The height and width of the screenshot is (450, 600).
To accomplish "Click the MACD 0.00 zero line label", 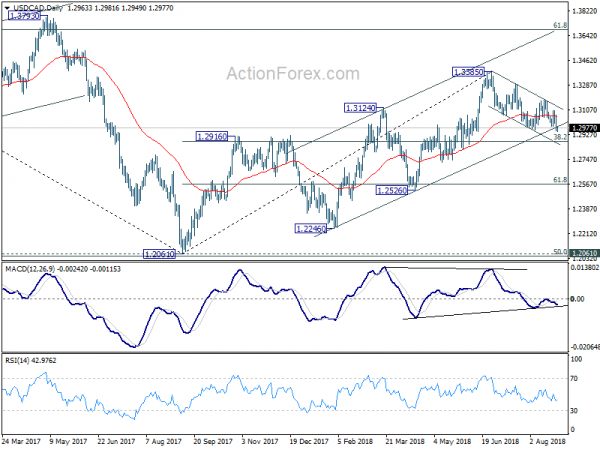I will click(x=577, y=299).
